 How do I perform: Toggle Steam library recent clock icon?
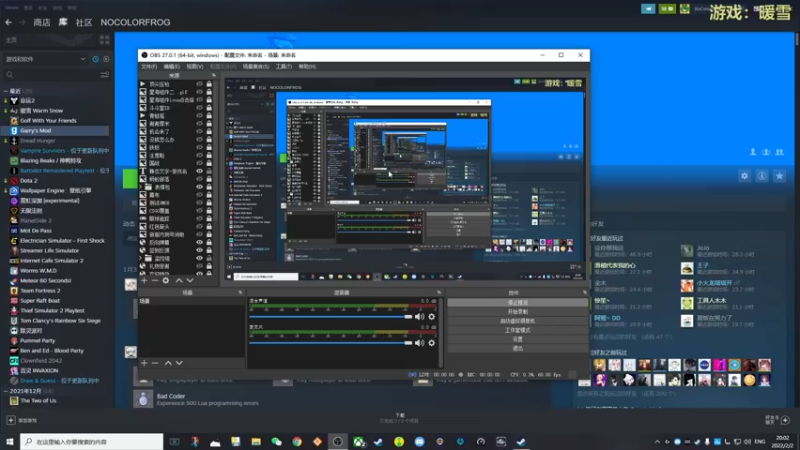[95, 59]
